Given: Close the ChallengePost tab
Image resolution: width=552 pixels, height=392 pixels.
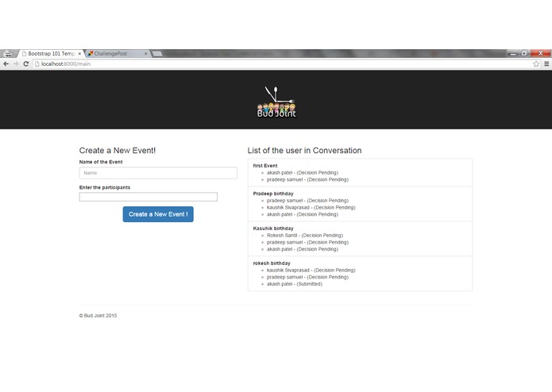Looking at the screenshot, I should click(146, 54).
